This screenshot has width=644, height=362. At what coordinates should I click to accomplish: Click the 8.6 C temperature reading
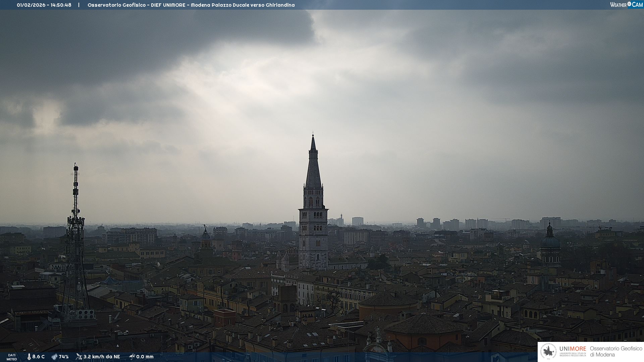pos(39,357)
